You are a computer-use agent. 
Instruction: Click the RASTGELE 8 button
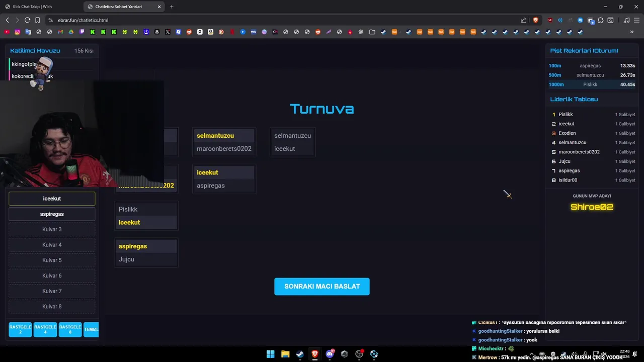click(70, 329)
